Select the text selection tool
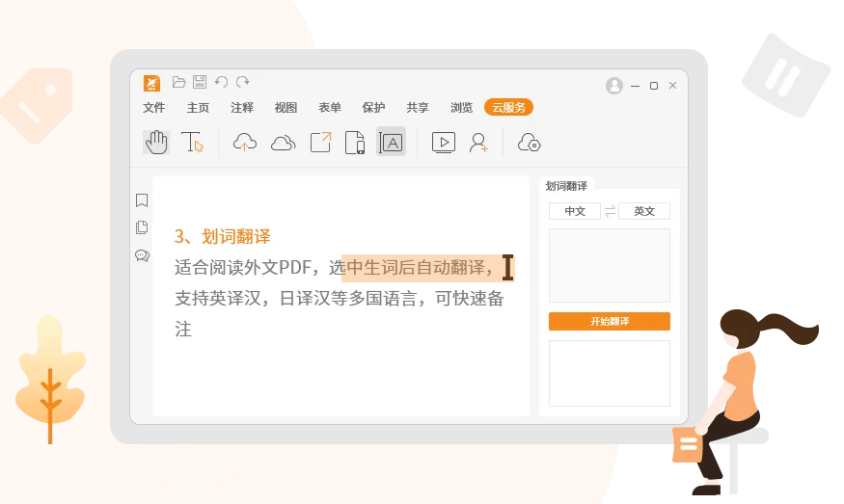Screen dimensions: 844x504 tap(192, 143)
